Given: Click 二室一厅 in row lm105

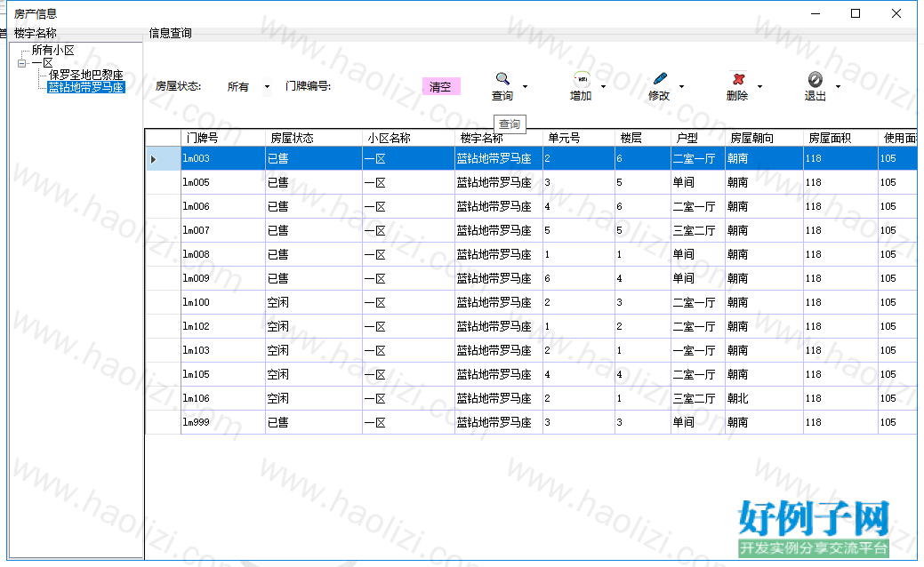Looking at the screenshot, I should coord(698,374).
